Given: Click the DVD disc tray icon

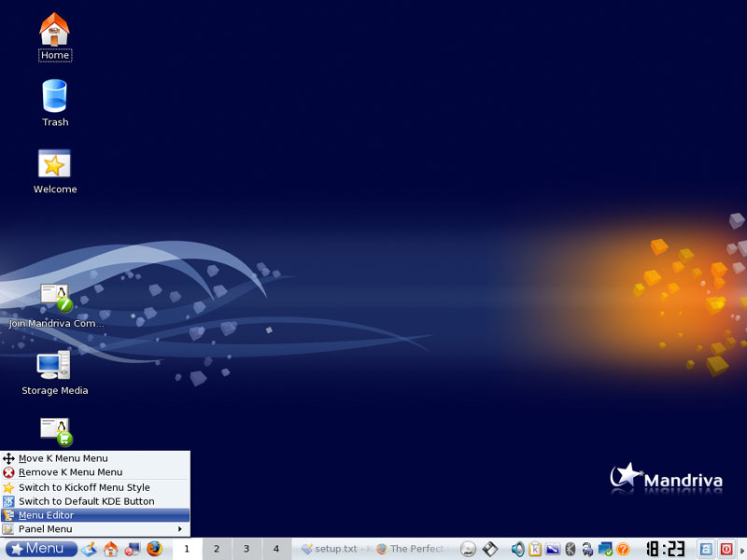Looking at the screenshot, I should pyautogui.click(x=469, y=549).
